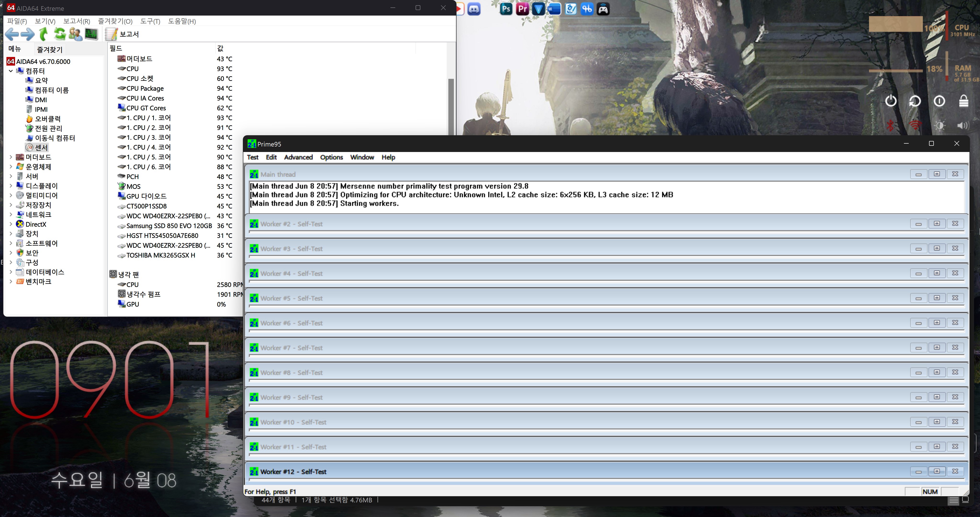980x517 pixels.
Task: Toggle the Bluetooth icon on desktop widget
Action: click(x=890, y=125)
